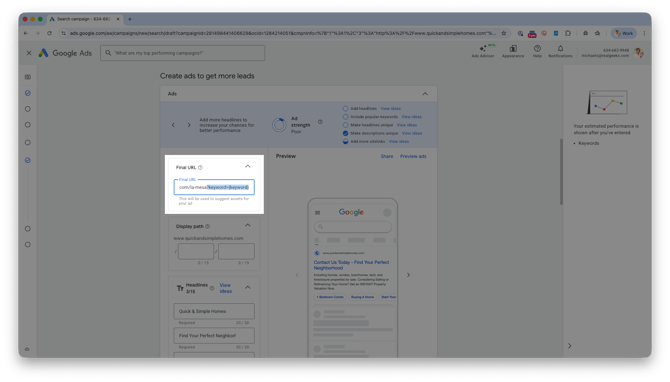
Task: Go back in browser history
Action: tap(26, 33)
